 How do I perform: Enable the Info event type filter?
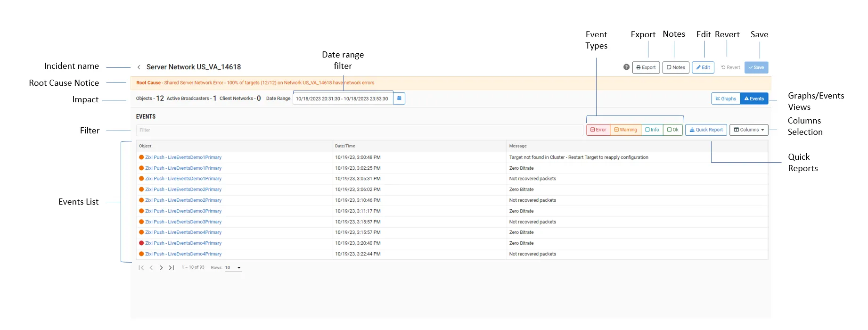pyautogui.click(x=652, y=130)
